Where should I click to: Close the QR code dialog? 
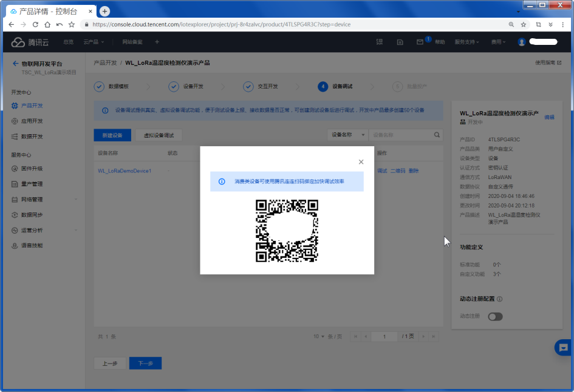pos(361,161)
